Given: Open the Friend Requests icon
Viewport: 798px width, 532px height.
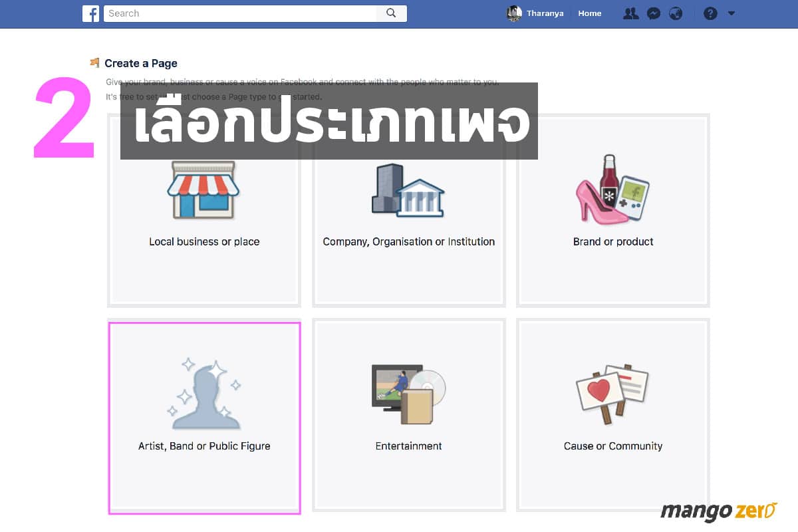Looking at the screenshot, I should (630, 13).
